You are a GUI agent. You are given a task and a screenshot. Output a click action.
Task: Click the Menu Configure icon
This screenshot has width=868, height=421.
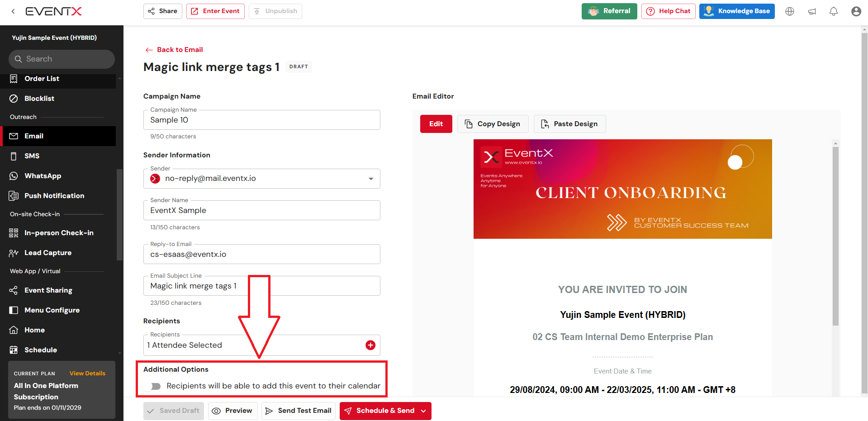click(x=14, y=310)
